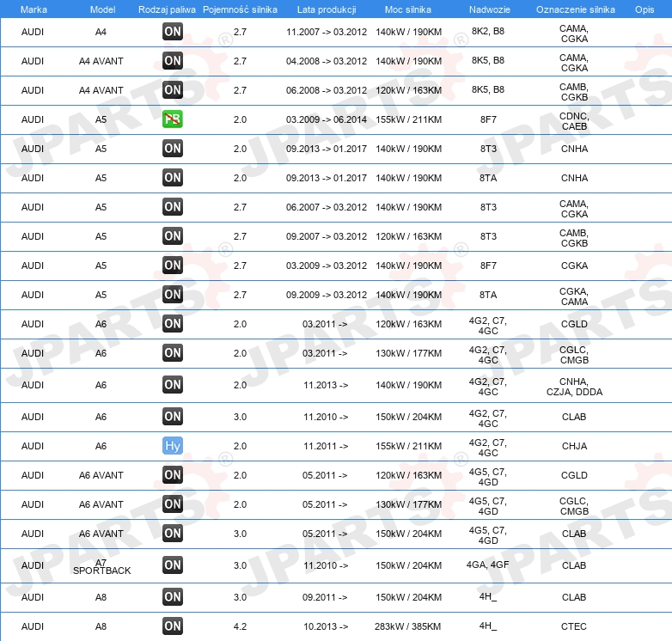Click the ON icon in the A8 3.0 CLAB row
This screenshot has height=641, width=672.
(x=173, y=596)
